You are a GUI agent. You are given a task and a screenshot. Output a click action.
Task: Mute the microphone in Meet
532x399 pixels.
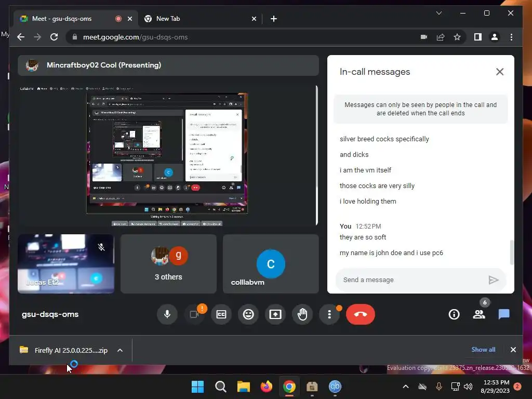[167, 314]
